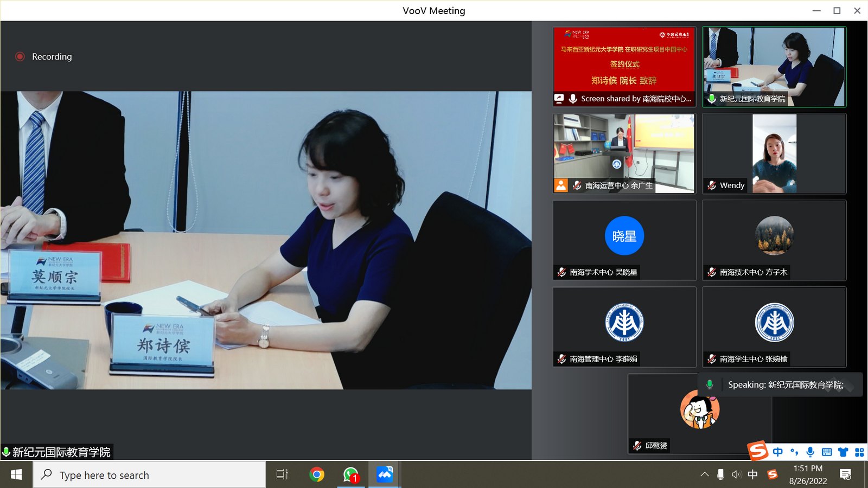Click muted mic icon beside 南海技术中心 方子木

tap(712, 272)
